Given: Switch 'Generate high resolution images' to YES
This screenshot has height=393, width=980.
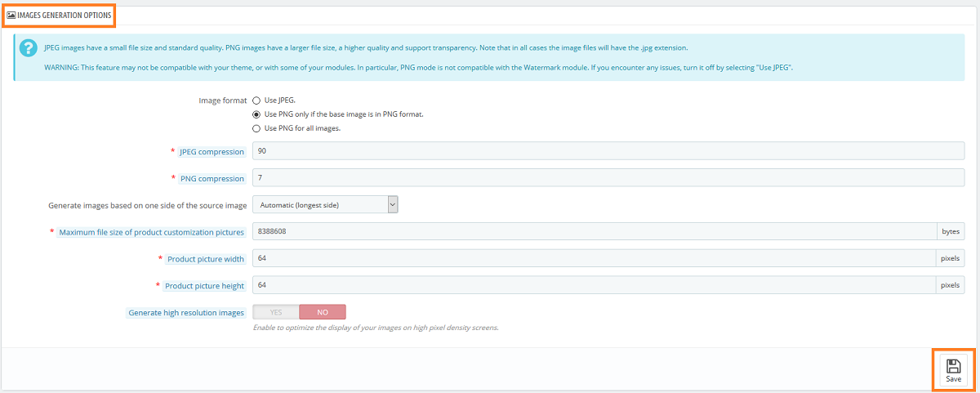Looking at the screenshot, I should pyautogui.click(x=276, y=312).
